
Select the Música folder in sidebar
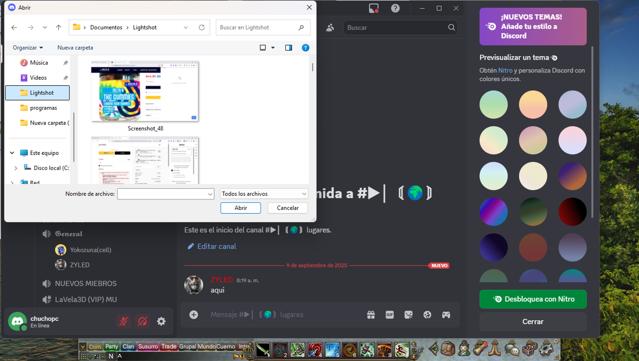tap(38, 62)
